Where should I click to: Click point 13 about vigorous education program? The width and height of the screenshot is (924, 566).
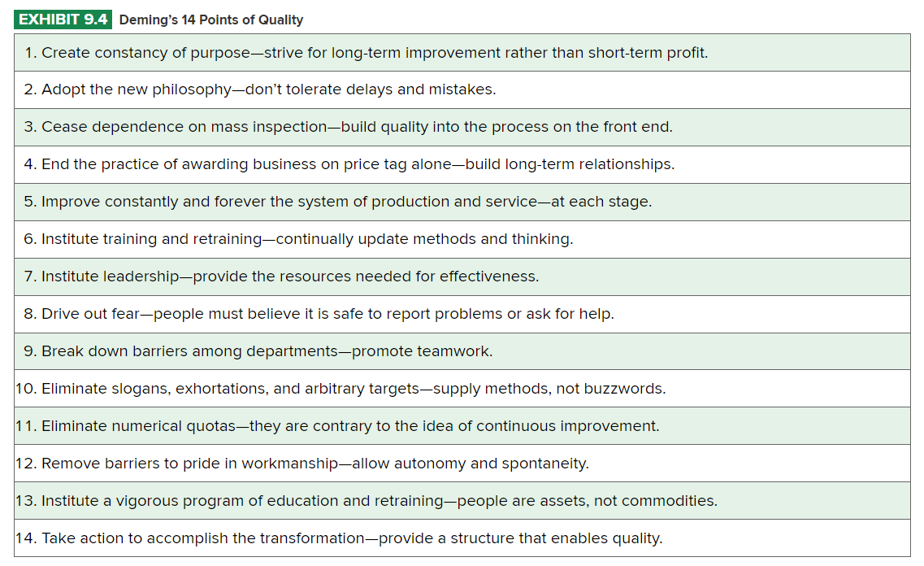366,501
